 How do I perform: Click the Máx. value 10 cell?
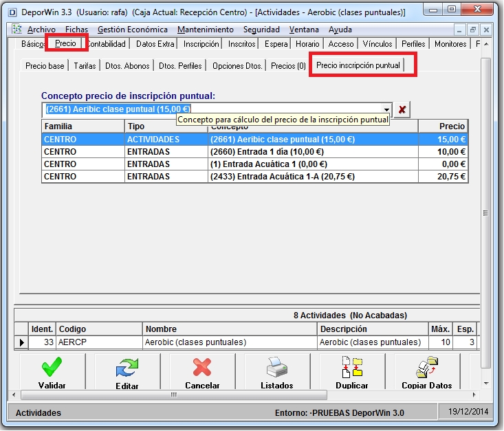(441, 342)
